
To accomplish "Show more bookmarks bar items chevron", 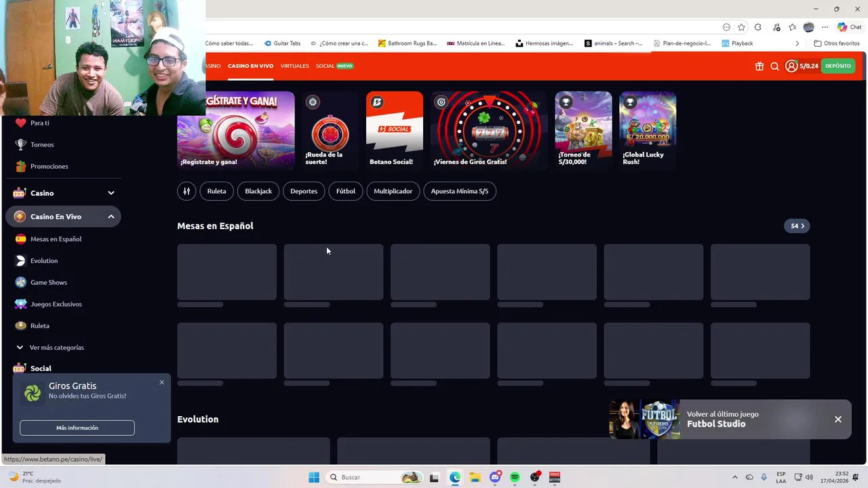I will pyautogui.click(x=797, y=43).
